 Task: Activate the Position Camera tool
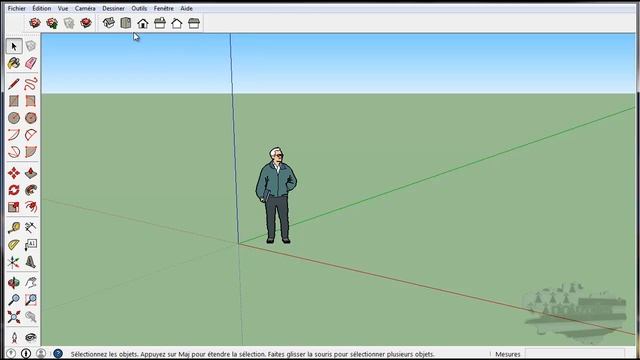14,338
